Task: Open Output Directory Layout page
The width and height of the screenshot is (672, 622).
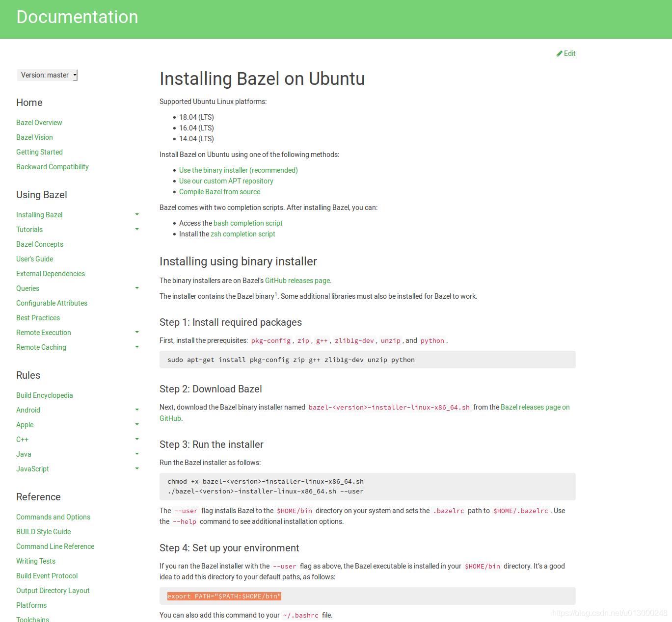Action: 53,591
